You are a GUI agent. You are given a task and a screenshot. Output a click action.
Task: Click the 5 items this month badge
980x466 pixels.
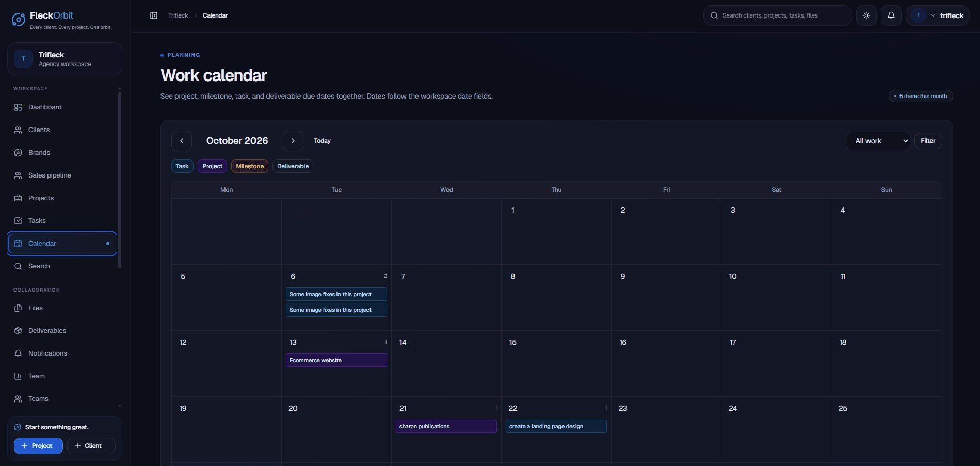tap(921, 96)
